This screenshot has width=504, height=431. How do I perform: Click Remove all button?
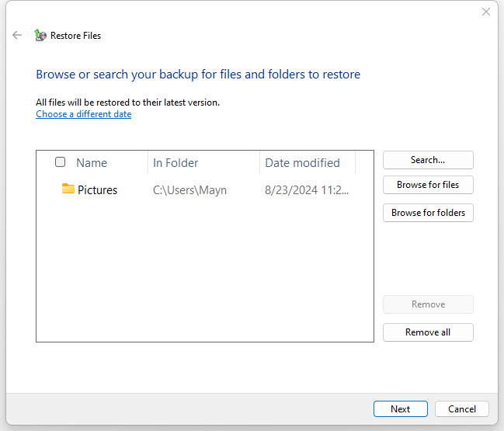tap(428, 332)
